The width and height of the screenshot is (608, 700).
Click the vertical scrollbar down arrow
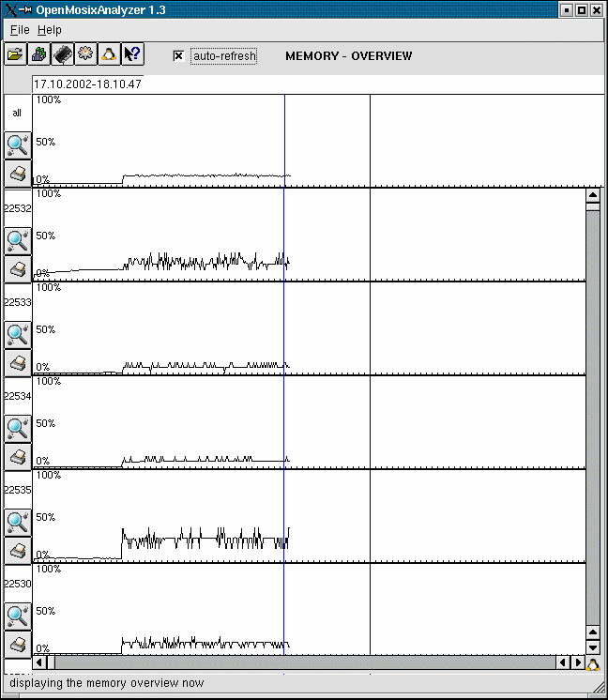592,647
